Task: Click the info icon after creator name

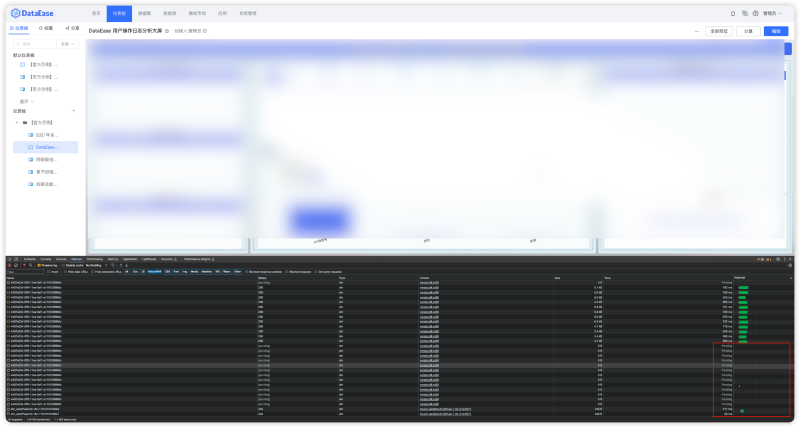Action: pyautogui.click(x=205, y=31)
